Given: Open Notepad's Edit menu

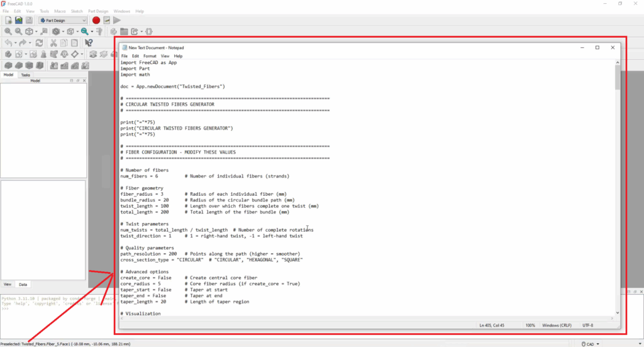Looking at the screenshot, I should 135,56.
